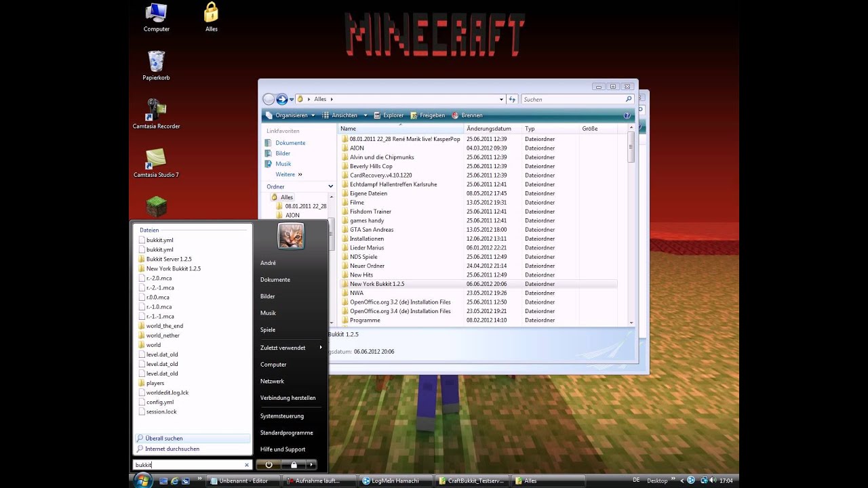The image size is (868, 488).
Task: Click the user cat avatar picture
Action: point(291,237)
